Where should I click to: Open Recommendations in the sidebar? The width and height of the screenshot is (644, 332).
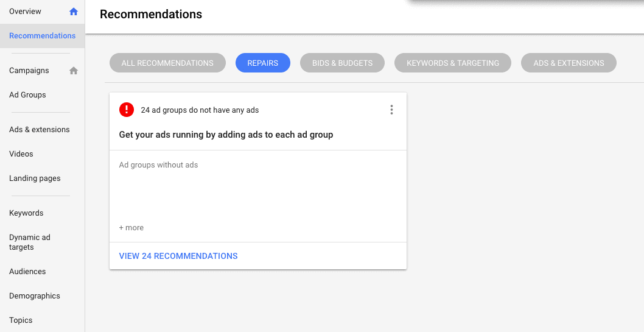[x=42, y=36]
